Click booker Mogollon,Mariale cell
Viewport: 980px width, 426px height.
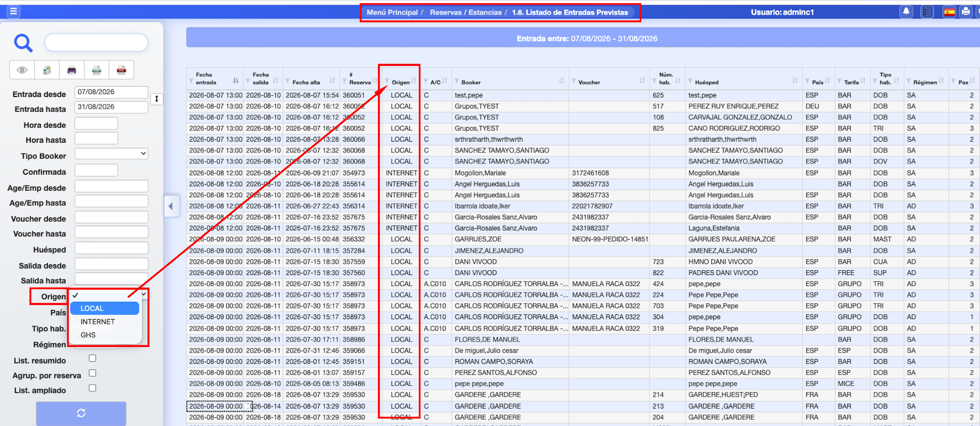(480, 173)
